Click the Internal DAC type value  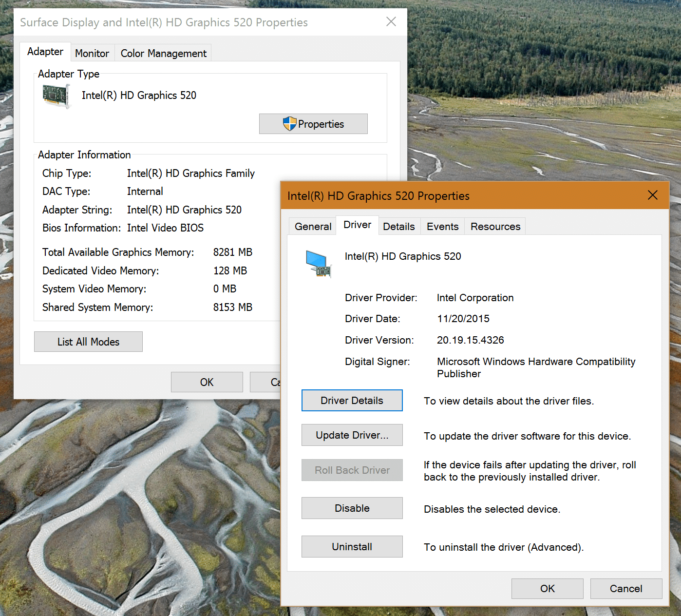pos(145,191)
